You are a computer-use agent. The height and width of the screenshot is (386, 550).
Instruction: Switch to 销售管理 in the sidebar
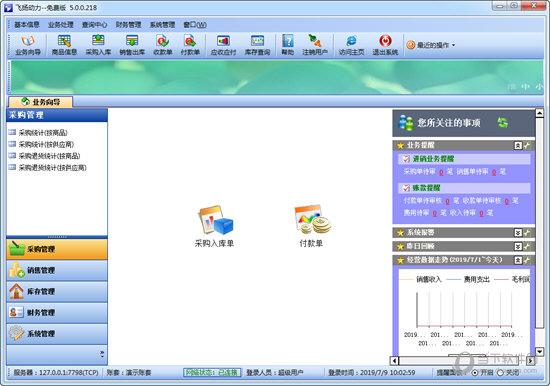(57, 271)
